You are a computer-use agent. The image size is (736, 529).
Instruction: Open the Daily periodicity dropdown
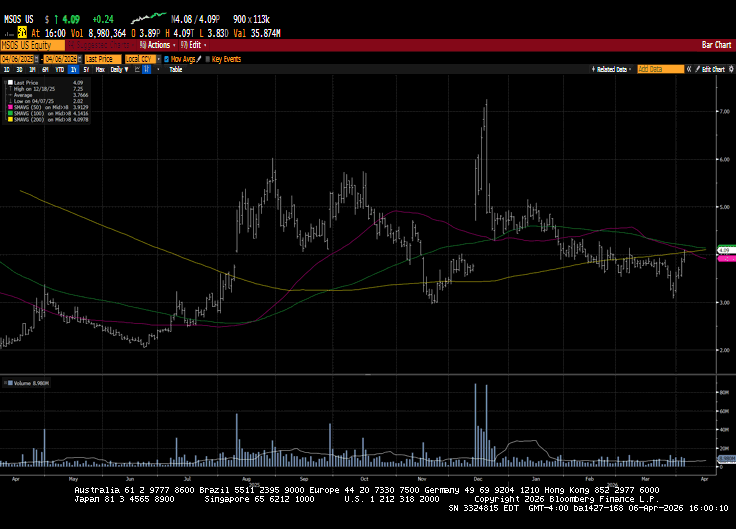pyautogui.click(x=120, y=69)
